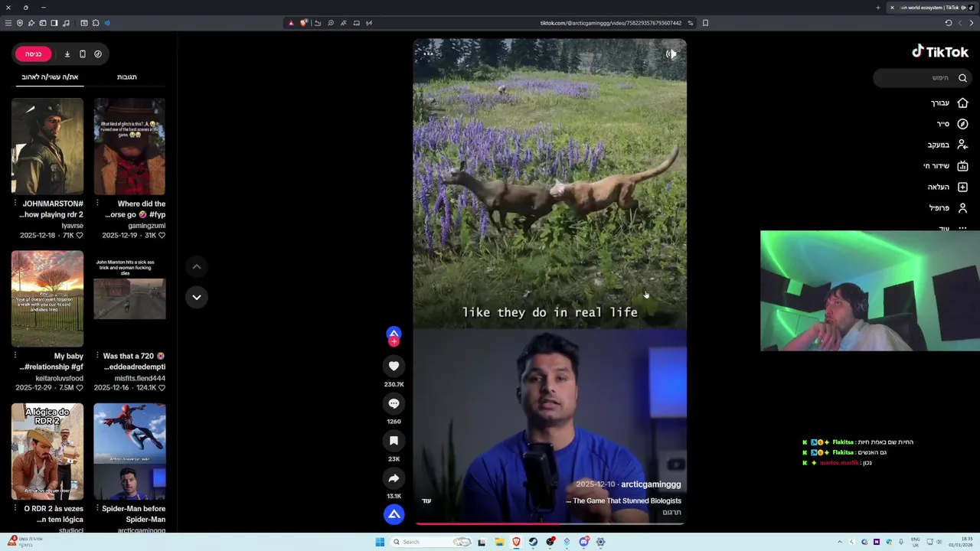
Task: Click the mobile phone icon near login
Action: (x=83, y=54)
